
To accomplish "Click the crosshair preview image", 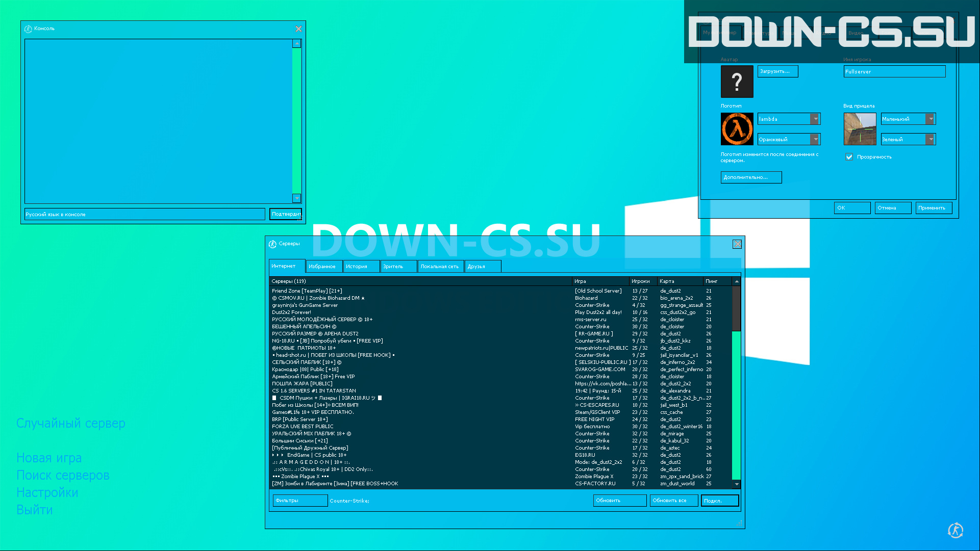I will 860,129.
